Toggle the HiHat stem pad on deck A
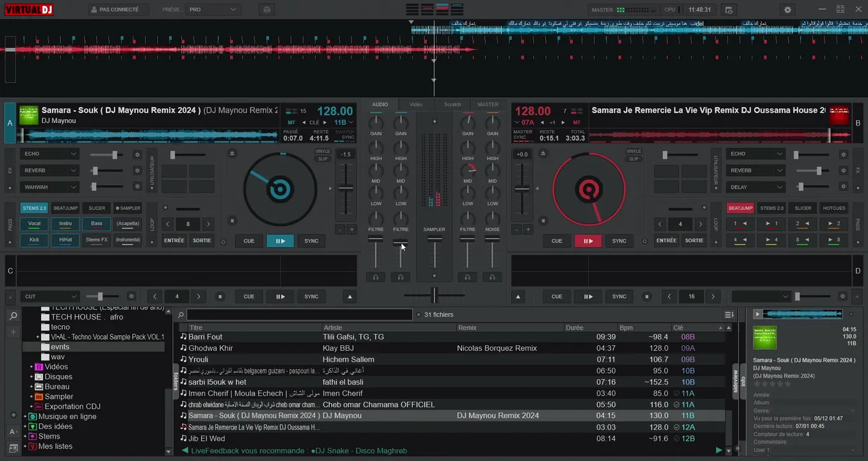 pyautogui.click(x=65, y=240)
